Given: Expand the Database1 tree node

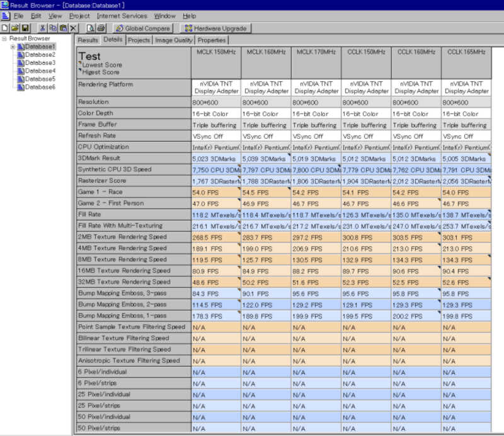Looking at the screenshot, I should coord(13,47).
